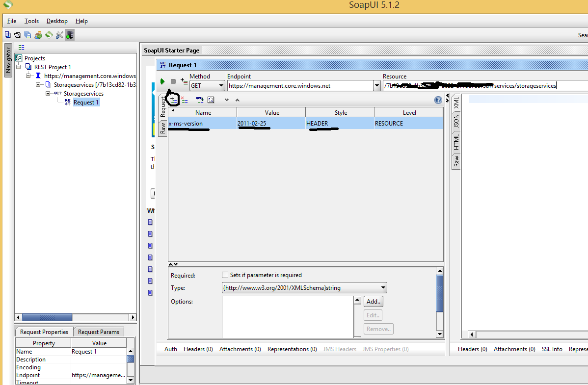
Task: Click the Add button next to Options
Action: coord(373,301)
